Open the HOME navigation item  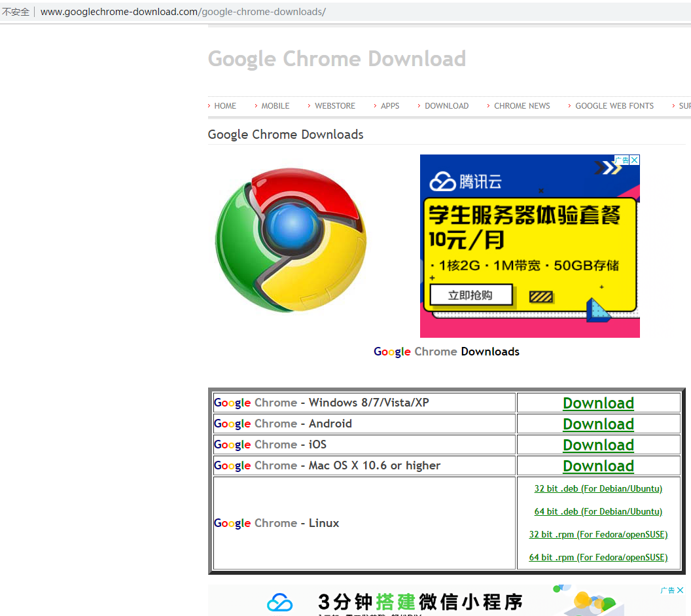point(224,106)
